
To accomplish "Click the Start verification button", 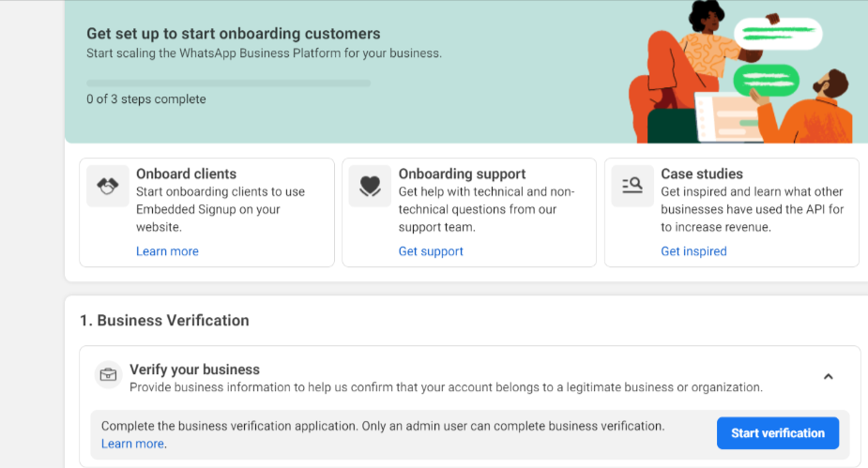I will (778, 433).
